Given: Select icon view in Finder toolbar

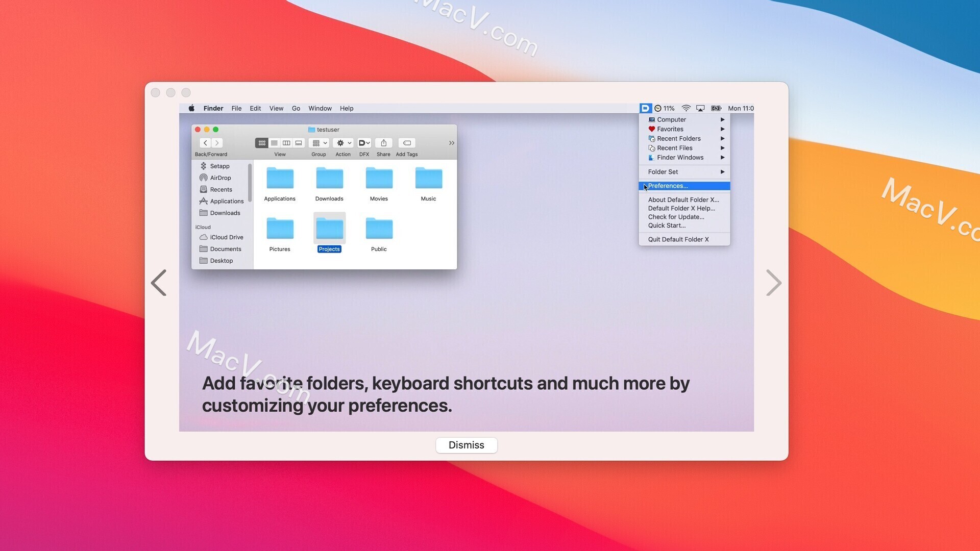Looking at the screenshot, I should click(x=262, y=143).
